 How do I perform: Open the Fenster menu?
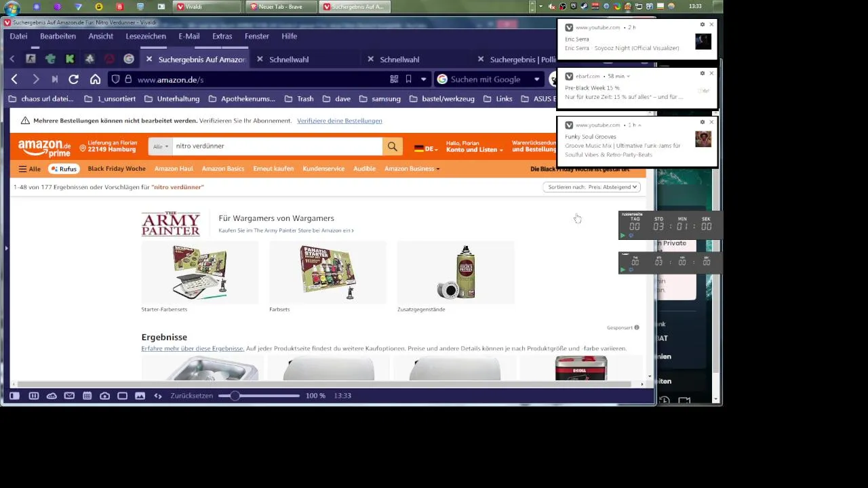click(256, 36)
